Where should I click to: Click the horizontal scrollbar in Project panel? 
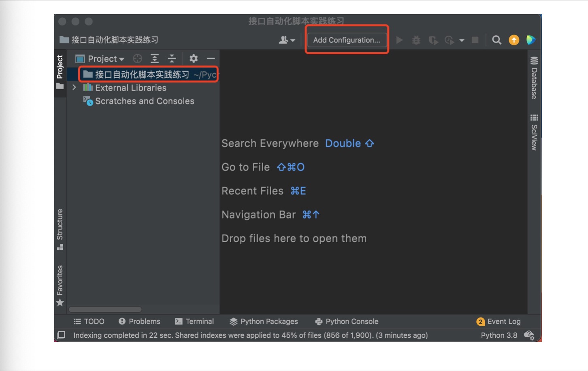105,309
